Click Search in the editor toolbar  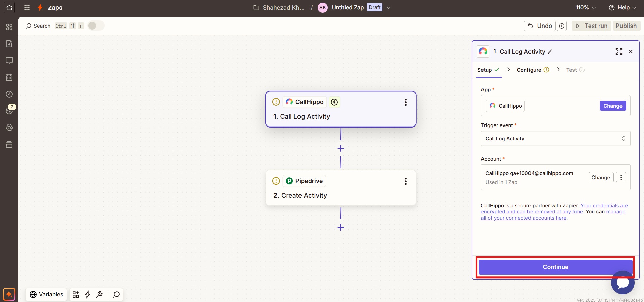[x=38, y=26]
